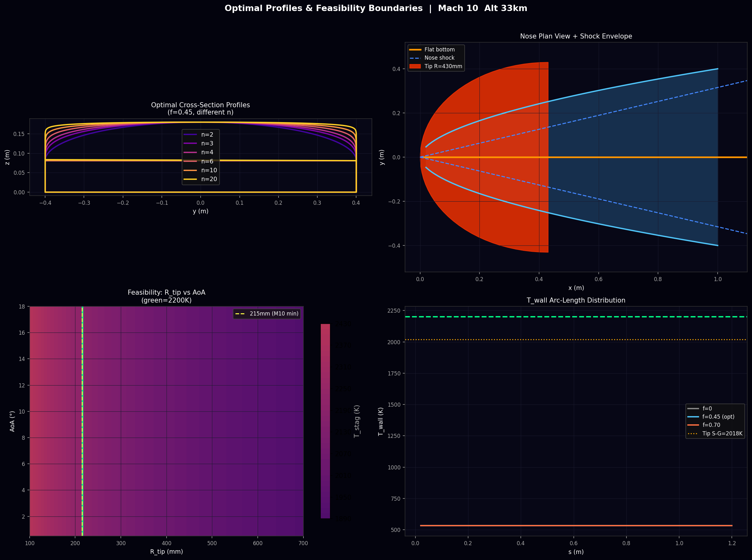
Task: Click the 'Nose shock' legend entry
Action: tap(432, 58)
